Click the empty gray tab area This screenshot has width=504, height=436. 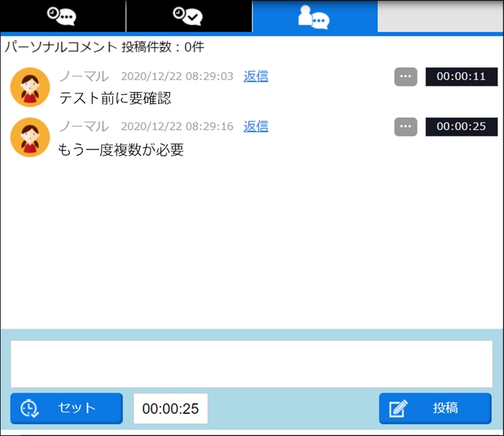[441, 16]
